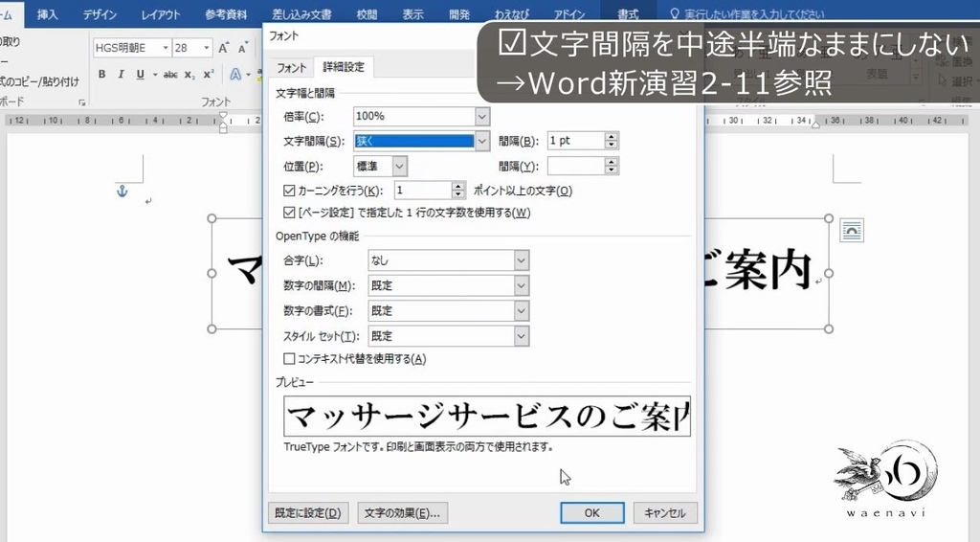Click the 間隔(Y) empty input field
The width and height of the screenshot is (980, 542).
576,166
